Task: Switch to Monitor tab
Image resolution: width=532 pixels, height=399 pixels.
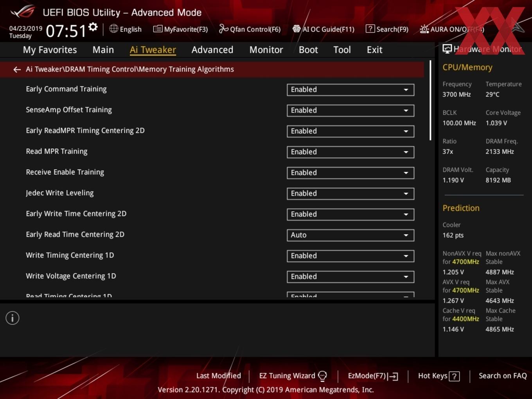Action: pyautogui.click(x=266, y=50)
